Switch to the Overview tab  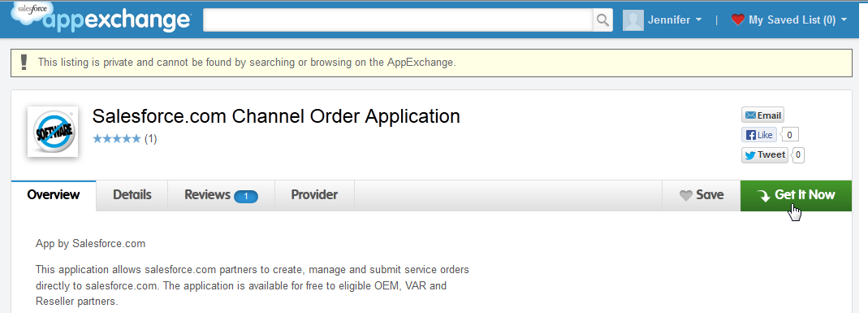pos(54,195)
